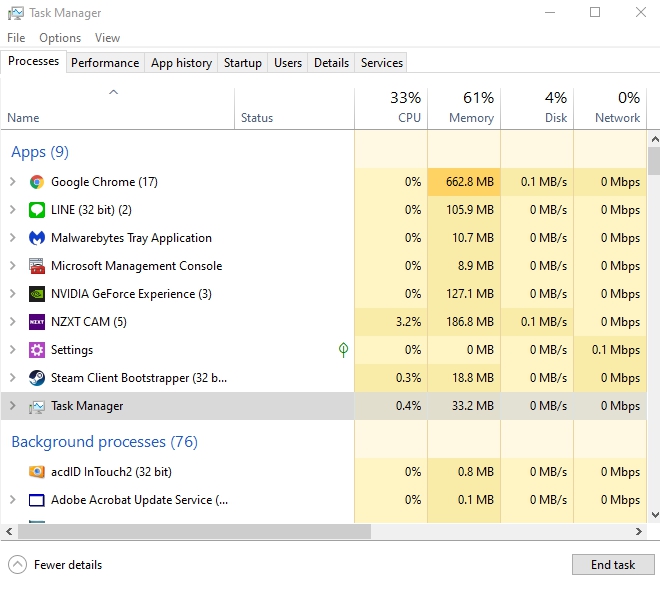This screenshot has width=660, height=589.
Task: Click the Microsoft Management Console icon
Action: coord(37,266)
